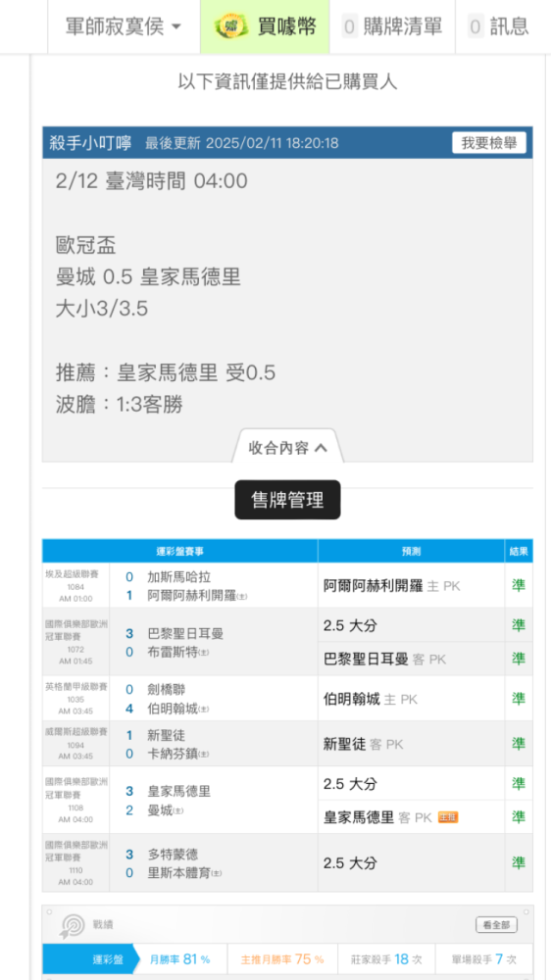
Task: Click the 結果 column header
Action: [x=519, y=551]
